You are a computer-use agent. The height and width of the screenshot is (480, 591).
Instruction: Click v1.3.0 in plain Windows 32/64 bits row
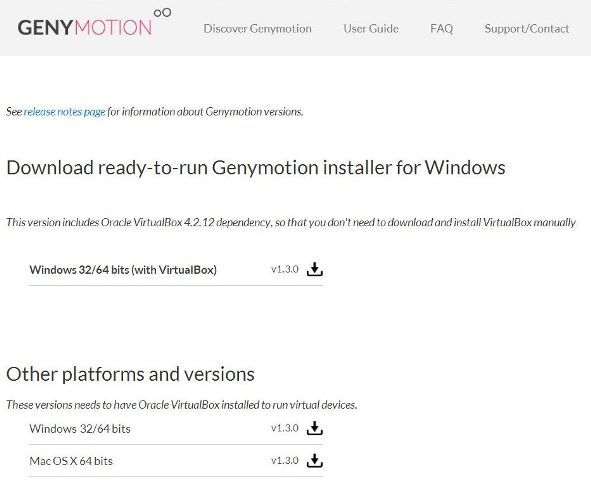(285, 428)
